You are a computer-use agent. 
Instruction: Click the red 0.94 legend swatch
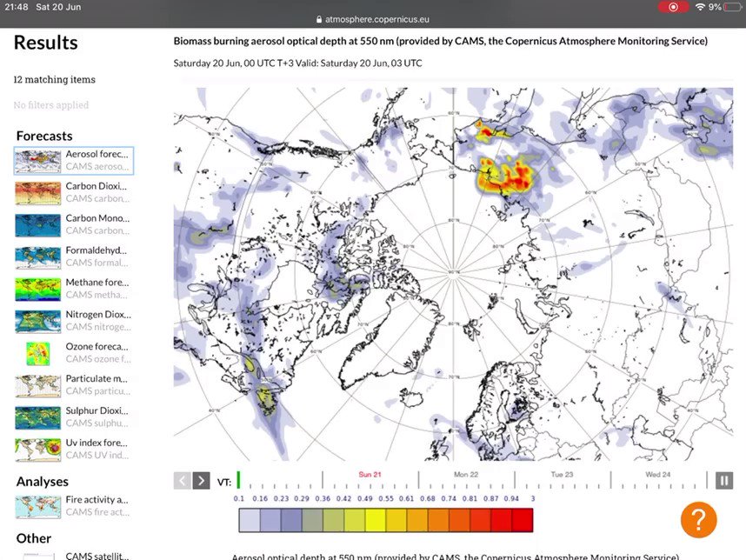coord(522,519)
